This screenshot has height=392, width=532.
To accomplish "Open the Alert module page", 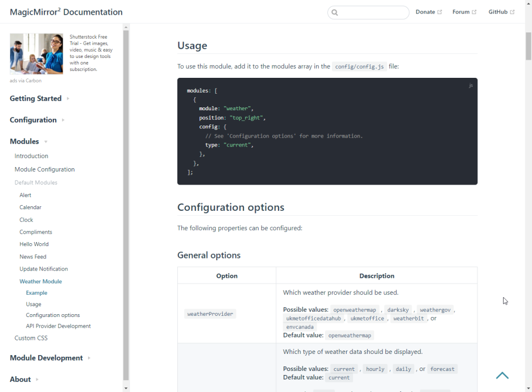I will (x=25, y=195).
